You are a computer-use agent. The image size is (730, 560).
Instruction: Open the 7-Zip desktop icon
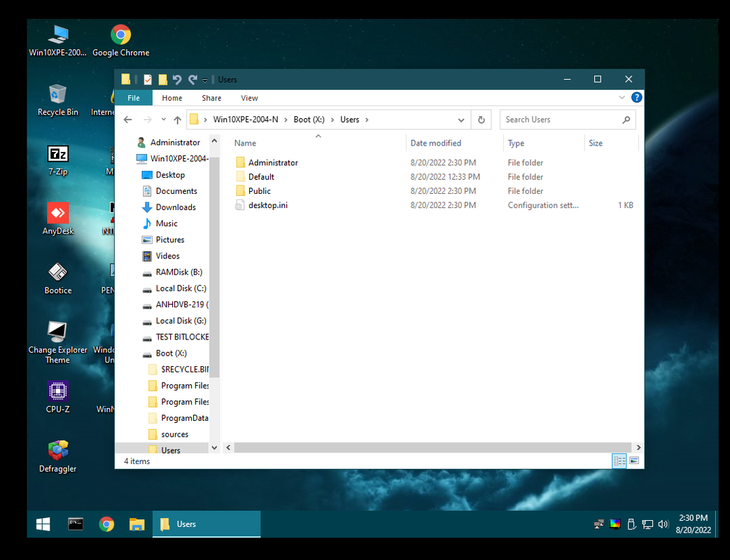pos(57,160)
